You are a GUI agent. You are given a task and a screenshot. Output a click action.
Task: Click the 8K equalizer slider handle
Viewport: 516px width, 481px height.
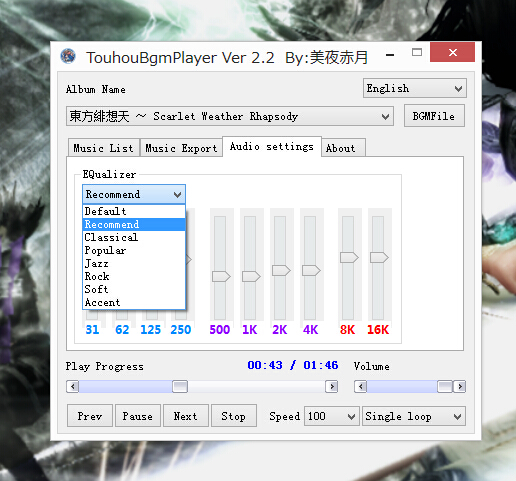349,257
